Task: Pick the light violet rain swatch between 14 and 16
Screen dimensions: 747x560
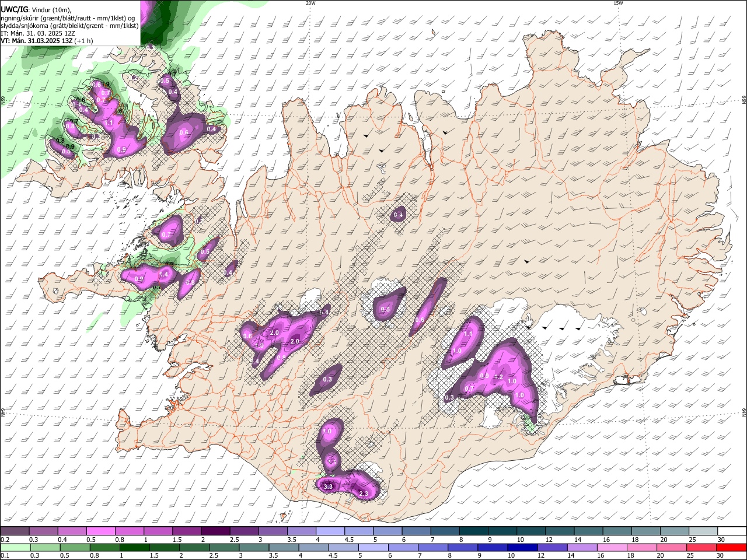Action: [581, 547]
